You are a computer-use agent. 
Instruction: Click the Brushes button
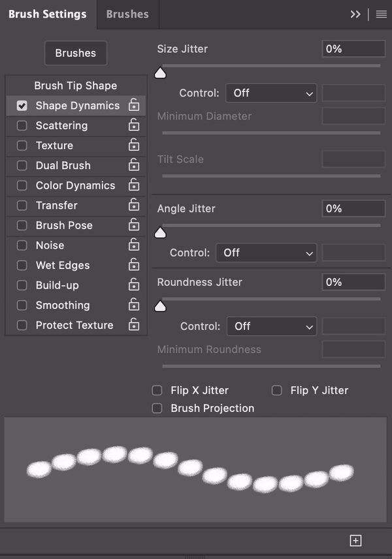click(x=76, y=54)
